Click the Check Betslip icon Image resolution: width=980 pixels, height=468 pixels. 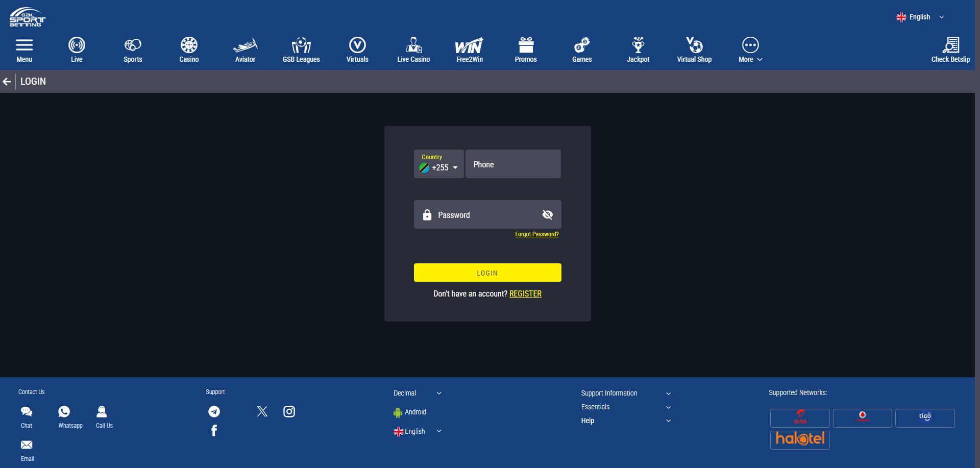pos(950,48)
